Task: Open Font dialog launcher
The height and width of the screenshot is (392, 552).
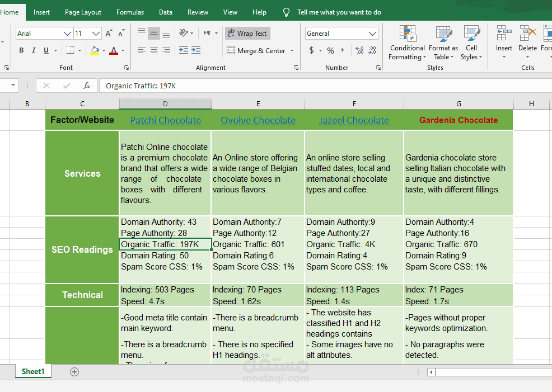Action: click(x=127, y=68)
